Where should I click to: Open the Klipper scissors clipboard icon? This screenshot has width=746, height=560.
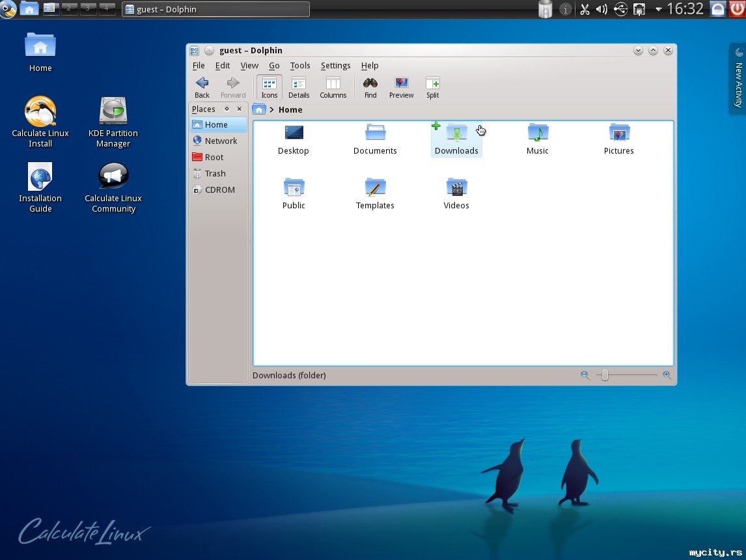585,9
